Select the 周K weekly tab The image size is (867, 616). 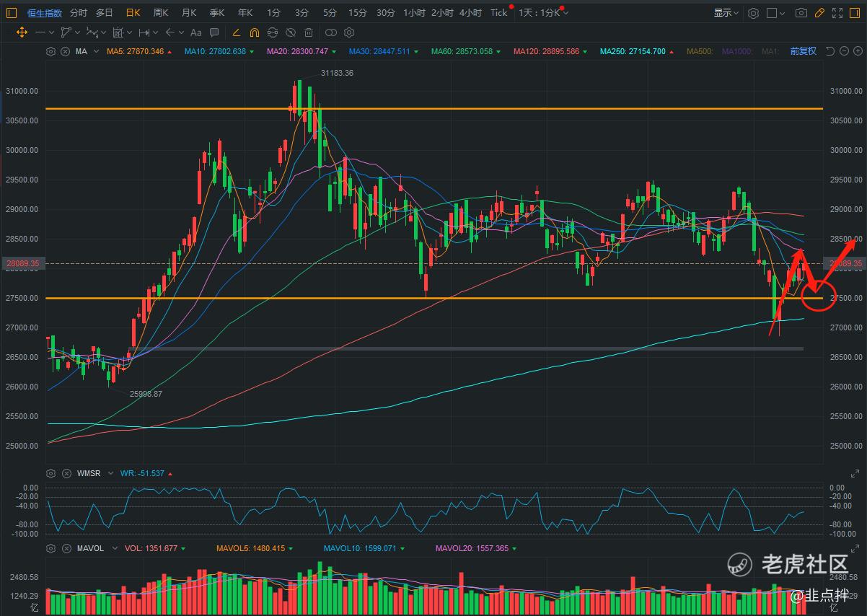[x=160, y=13]
